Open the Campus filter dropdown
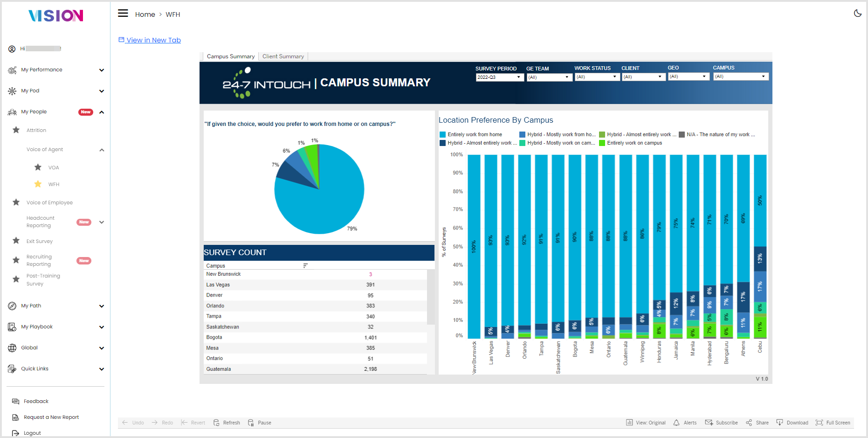 [741, 76]
